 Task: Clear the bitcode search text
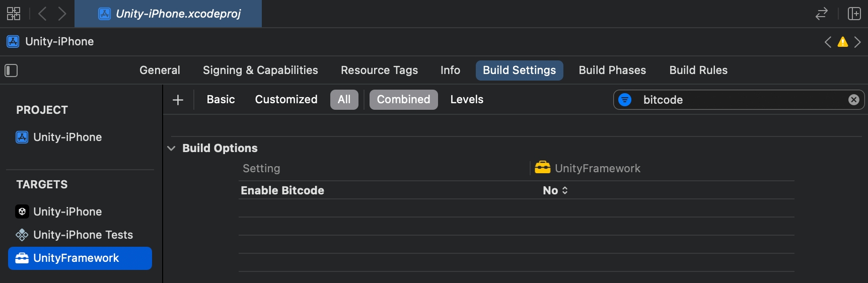[853, 100]
